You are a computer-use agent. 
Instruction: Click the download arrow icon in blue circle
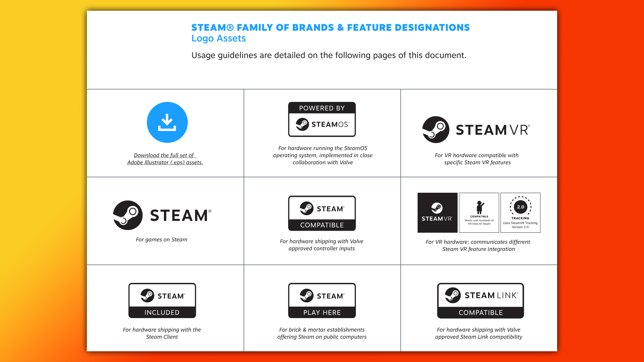click(x=167, y=123)
